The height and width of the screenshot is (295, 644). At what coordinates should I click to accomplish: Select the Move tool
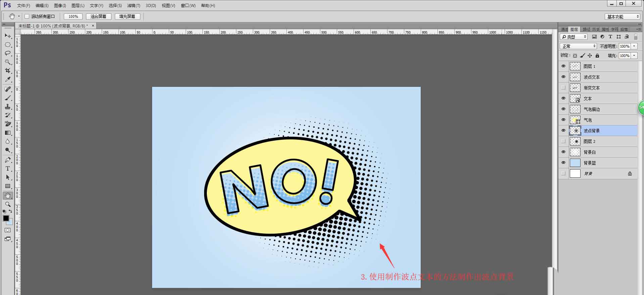pyautogui.click(x=8, y=36)
